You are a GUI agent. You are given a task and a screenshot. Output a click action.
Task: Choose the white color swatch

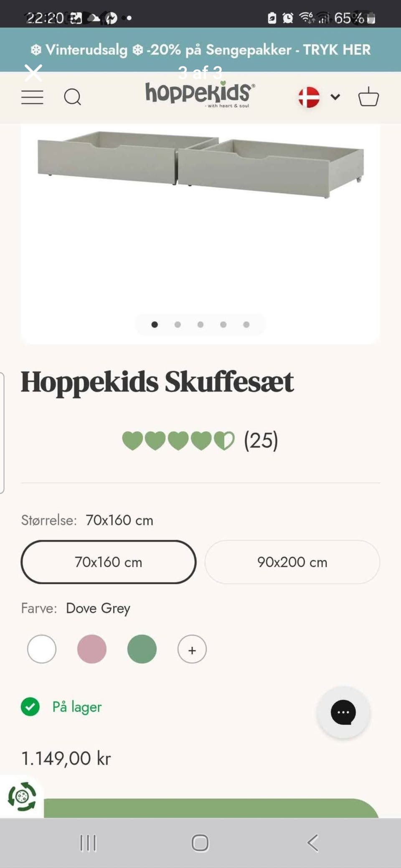(42, 649)
